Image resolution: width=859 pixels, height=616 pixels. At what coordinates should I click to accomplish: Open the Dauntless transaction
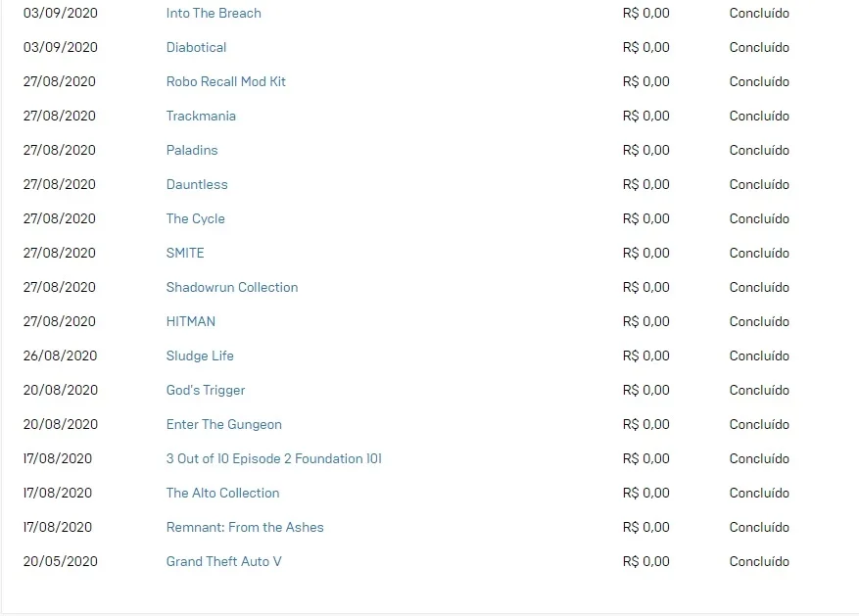pyautogui.click(x=197, y=184)
